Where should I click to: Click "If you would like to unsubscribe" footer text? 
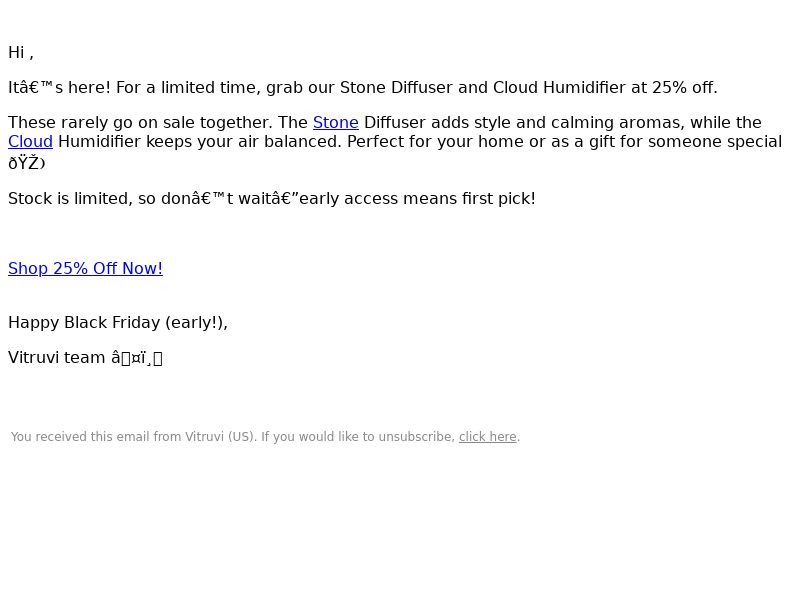tap(358, 437)
